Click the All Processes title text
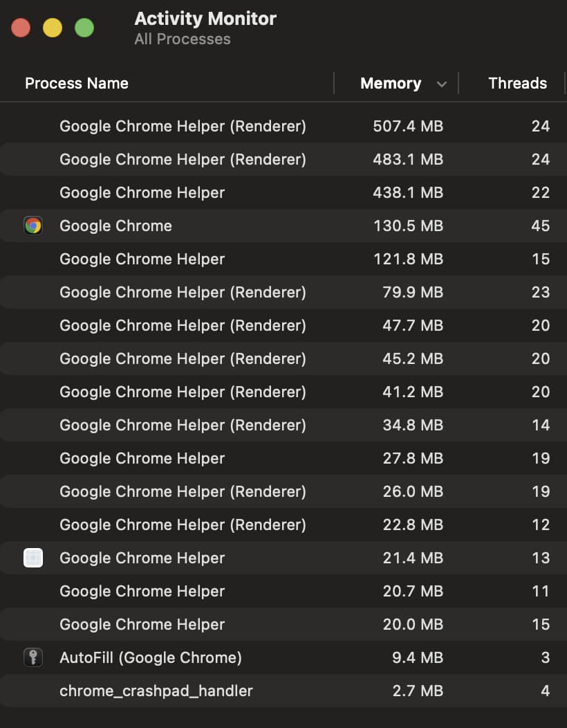Screen dimensions: 567x728 (x=182, y=39)
